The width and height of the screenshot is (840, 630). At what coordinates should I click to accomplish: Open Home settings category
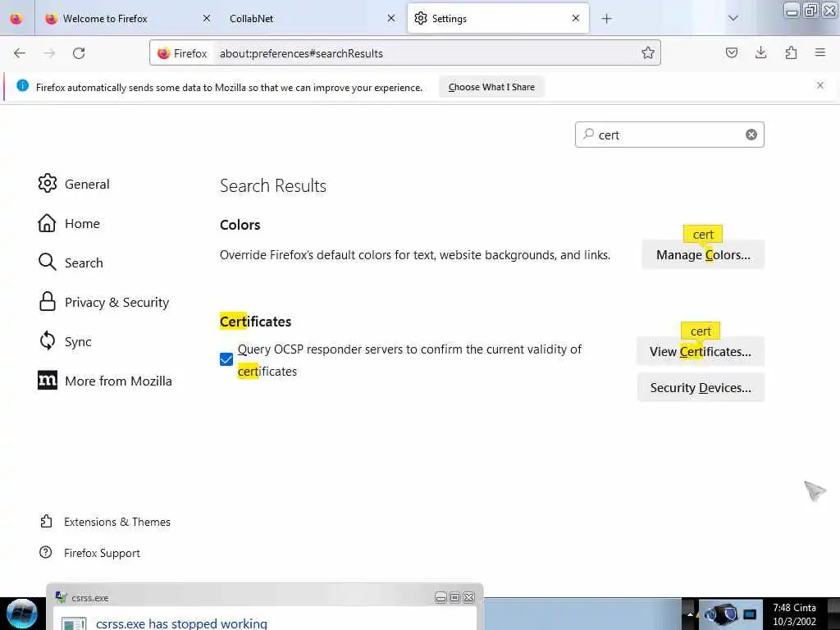click(69, 223)
